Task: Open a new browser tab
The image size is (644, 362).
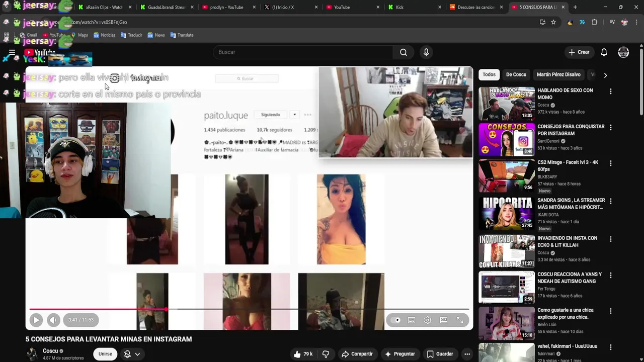Action: click(x=575, y=7)
